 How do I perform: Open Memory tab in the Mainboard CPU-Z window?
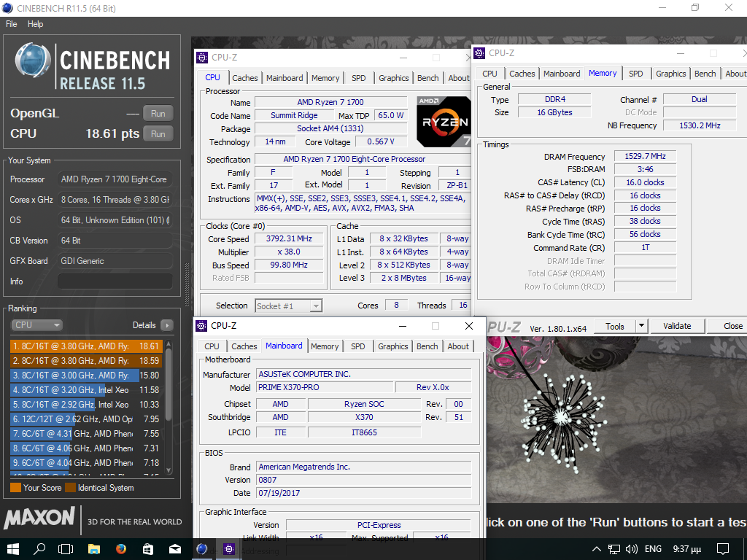pos(325,346)
